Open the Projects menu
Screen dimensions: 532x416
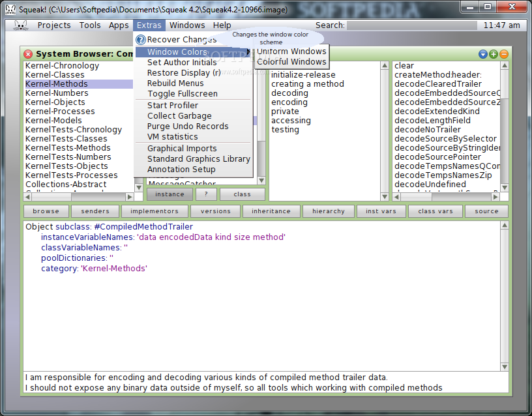click(x=54, y=25)
